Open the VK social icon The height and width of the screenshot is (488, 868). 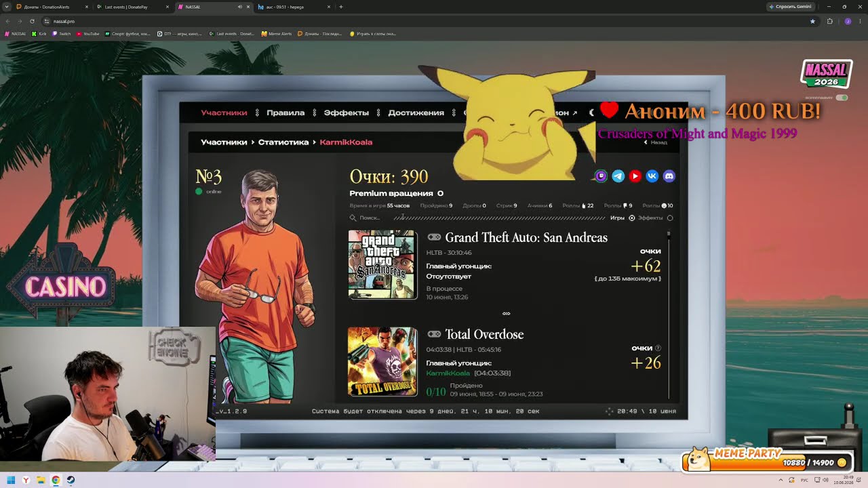click(652, 176)
